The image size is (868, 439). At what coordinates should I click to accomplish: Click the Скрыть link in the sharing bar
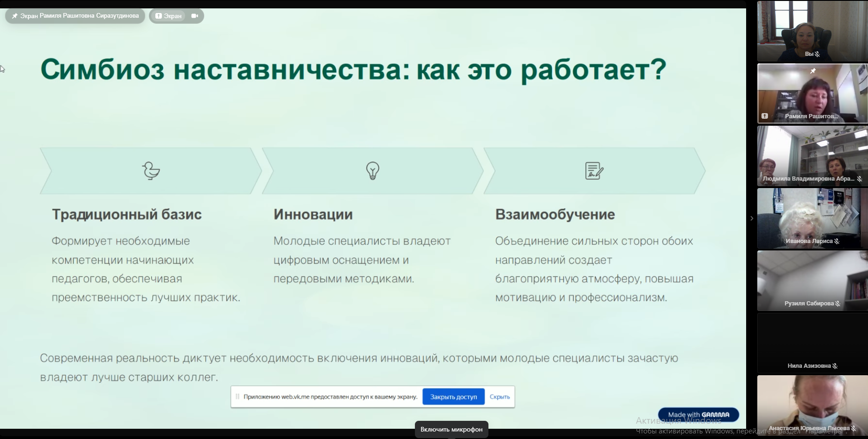coord(500,397)
